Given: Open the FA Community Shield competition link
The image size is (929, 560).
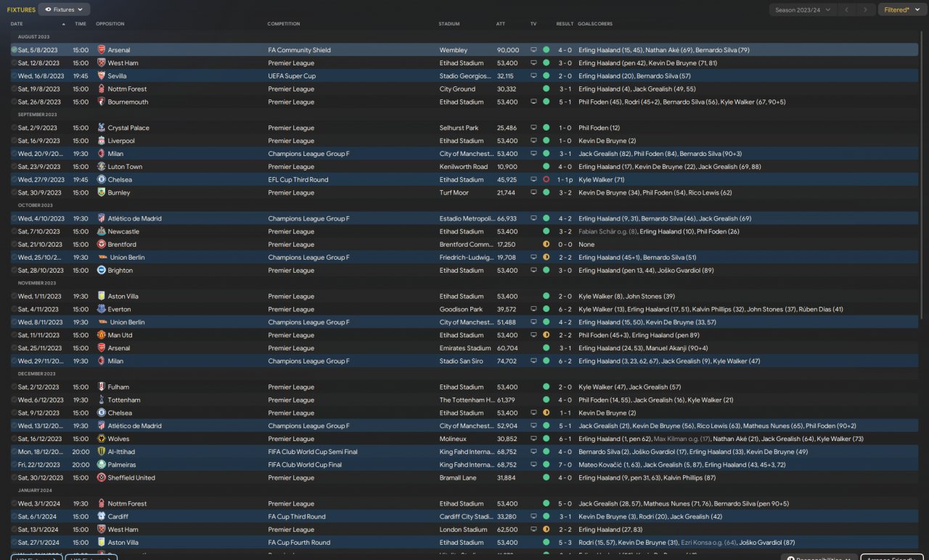Looking at the screenshot, I should click(299, 50).
